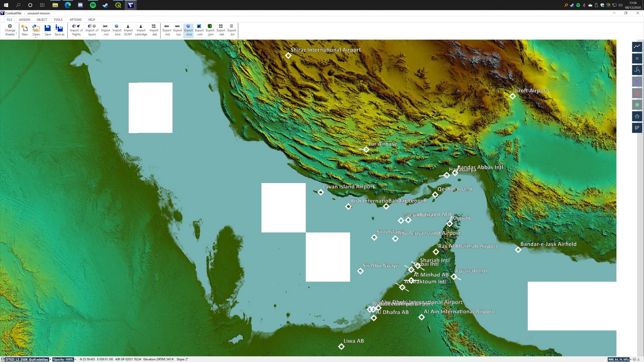Open the NM, kt, ft, hPa units dropdown

click(631, 359)
